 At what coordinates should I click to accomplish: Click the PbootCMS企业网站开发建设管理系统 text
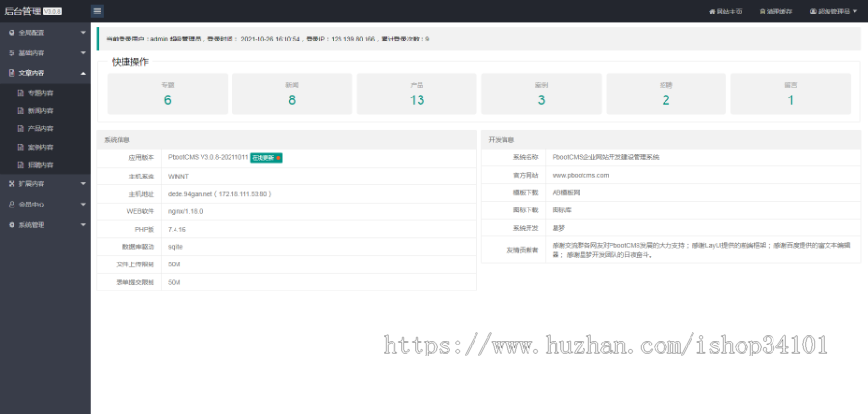pyautogui.click(x=606, y=157)
